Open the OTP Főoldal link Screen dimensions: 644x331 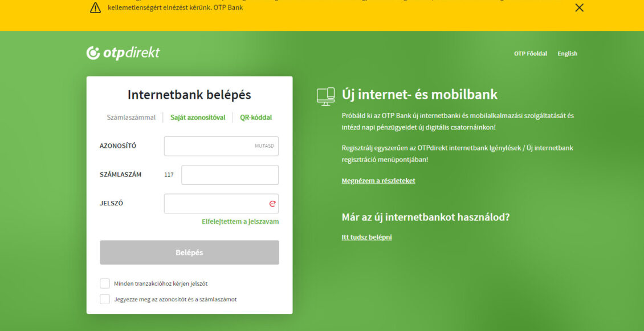pos(530,54)
